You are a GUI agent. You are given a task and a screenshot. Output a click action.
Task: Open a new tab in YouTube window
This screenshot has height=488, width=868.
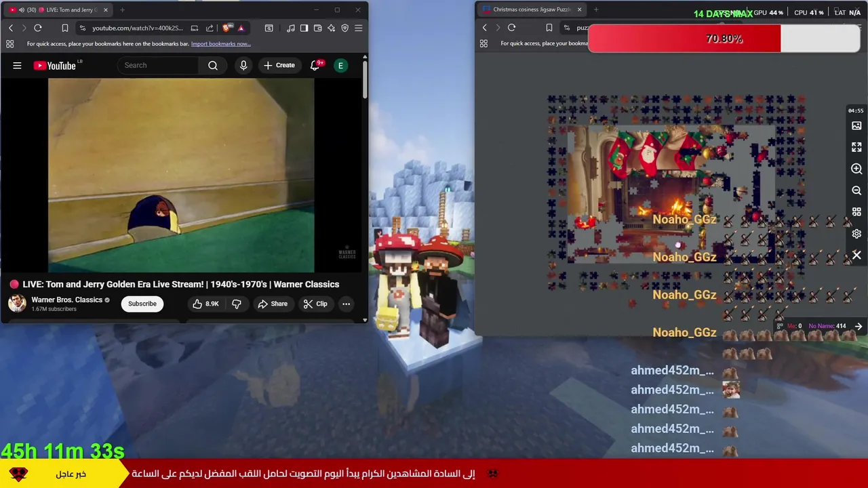coord(122,9)
